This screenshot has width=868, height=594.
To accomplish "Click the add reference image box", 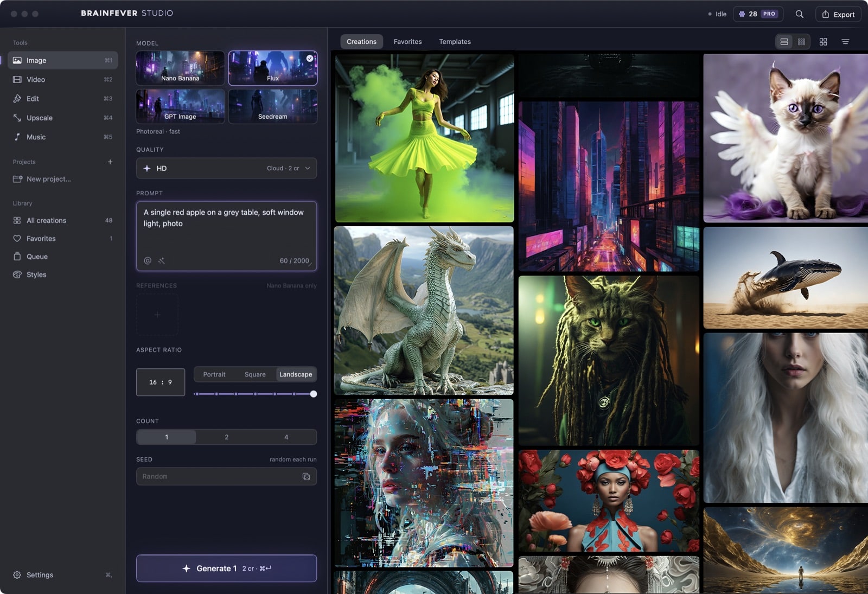I will (157, 315).
